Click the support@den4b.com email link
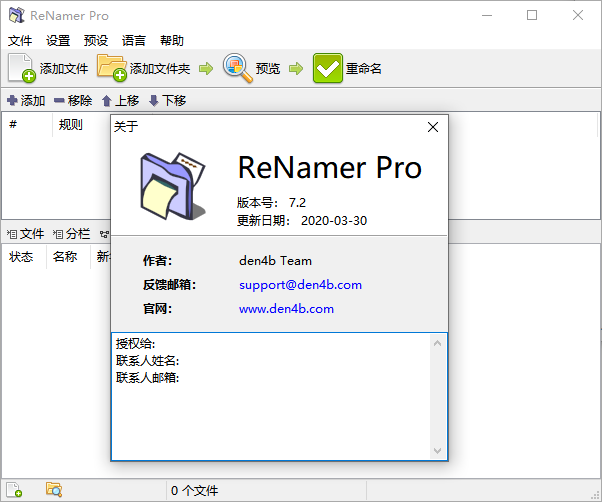The image size is (602, 502). [x=300, y=285]
